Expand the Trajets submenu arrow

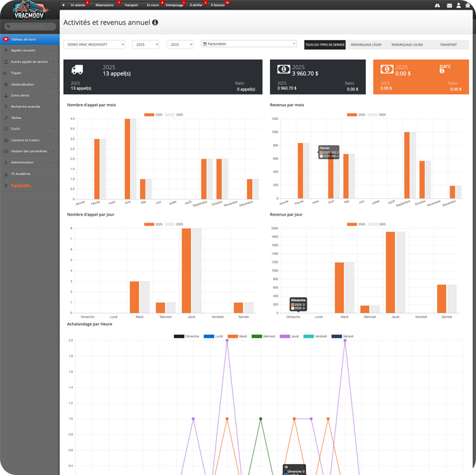click(x=54, y=73)
